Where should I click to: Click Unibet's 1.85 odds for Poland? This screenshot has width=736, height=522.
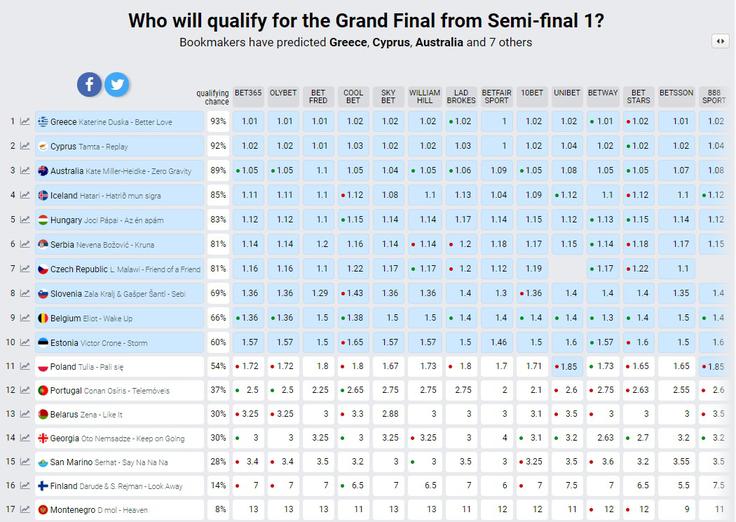pos(567,366)
